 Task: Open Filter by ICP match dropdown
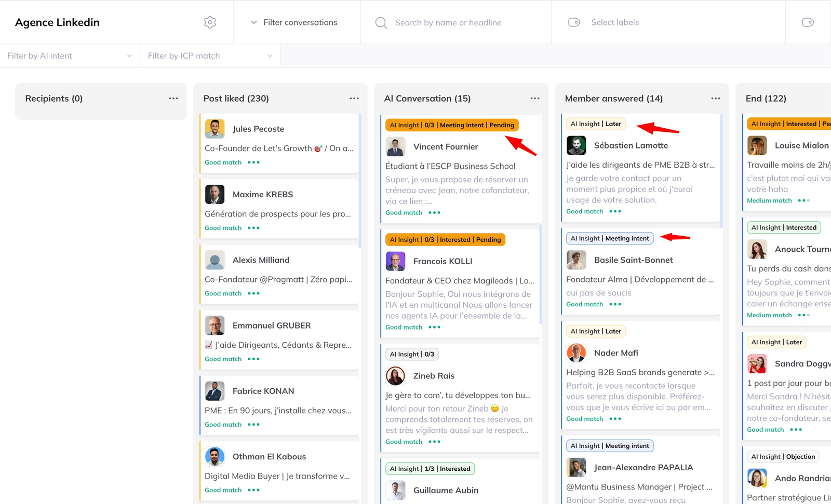[x=210, y=56]
